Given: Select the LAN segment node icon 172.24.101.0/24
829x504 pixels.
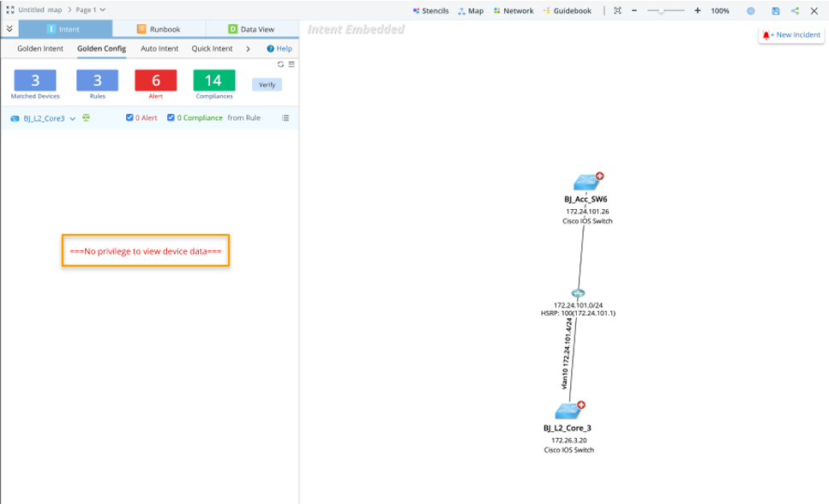Looking at the screenshot, I should [x=578, y=293].
